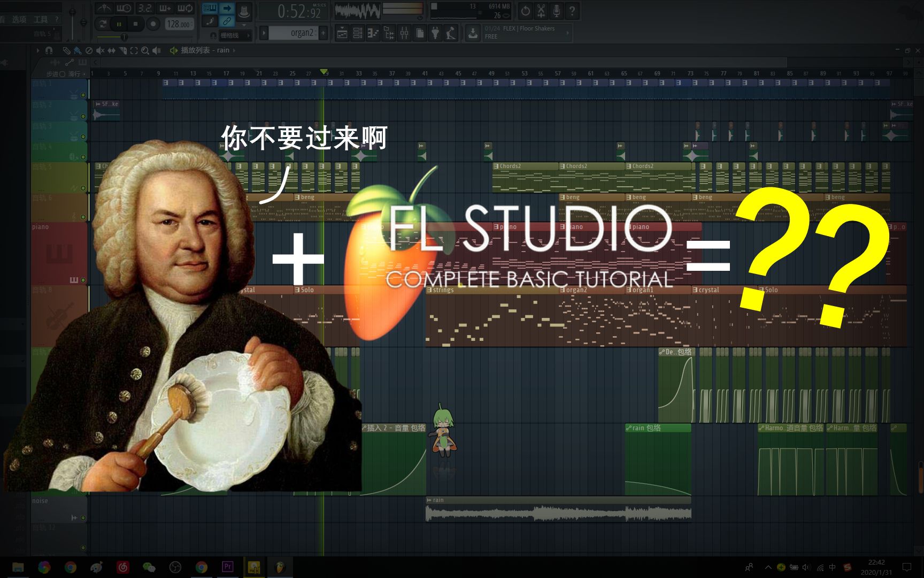
Task: Expand the FLEX Floor Shakers panel arrow
Action: [x=567, y=33]
